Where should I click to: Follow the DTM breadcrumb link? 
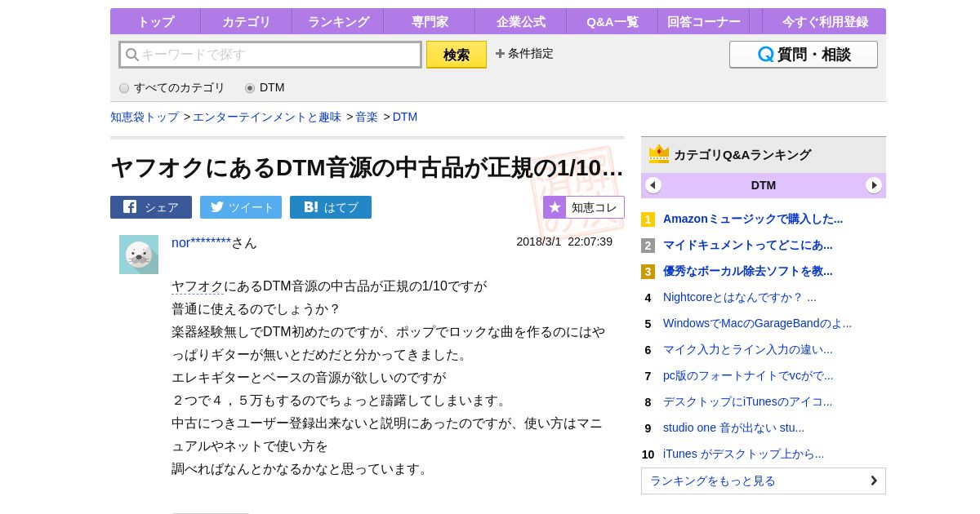405,117
